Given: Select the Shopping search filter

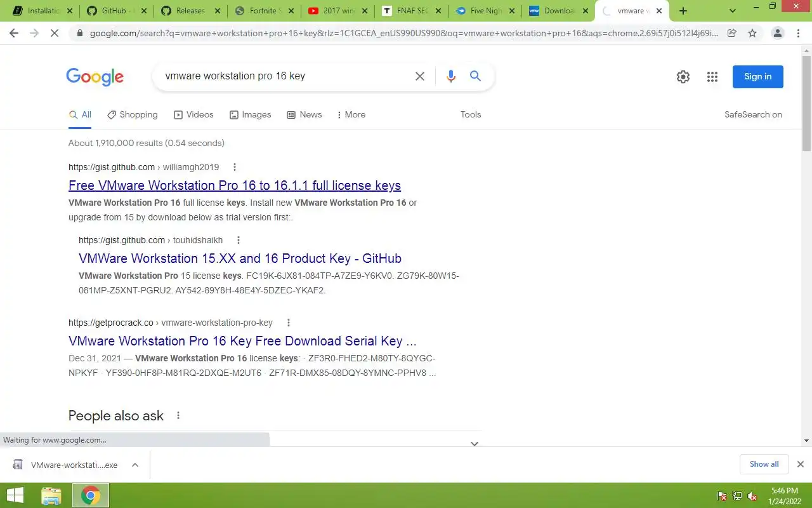Looking at the screenshot, I should (x=133, y=115).
